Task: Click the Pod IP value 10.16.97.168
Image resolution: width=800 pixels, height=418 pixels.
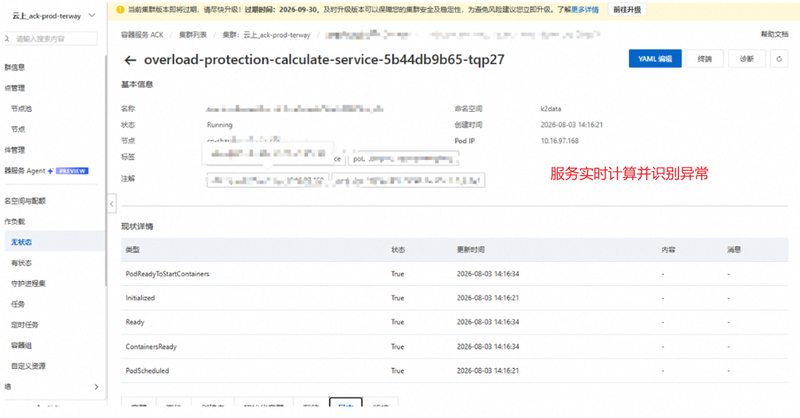Action: [x=559, y=141]
